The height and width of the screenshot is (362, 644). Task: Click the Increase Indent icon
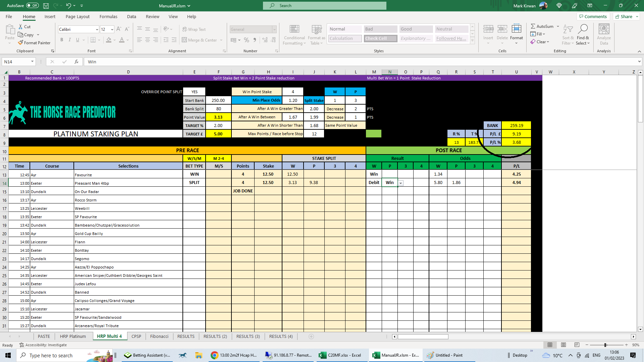(x=174, y=40)
